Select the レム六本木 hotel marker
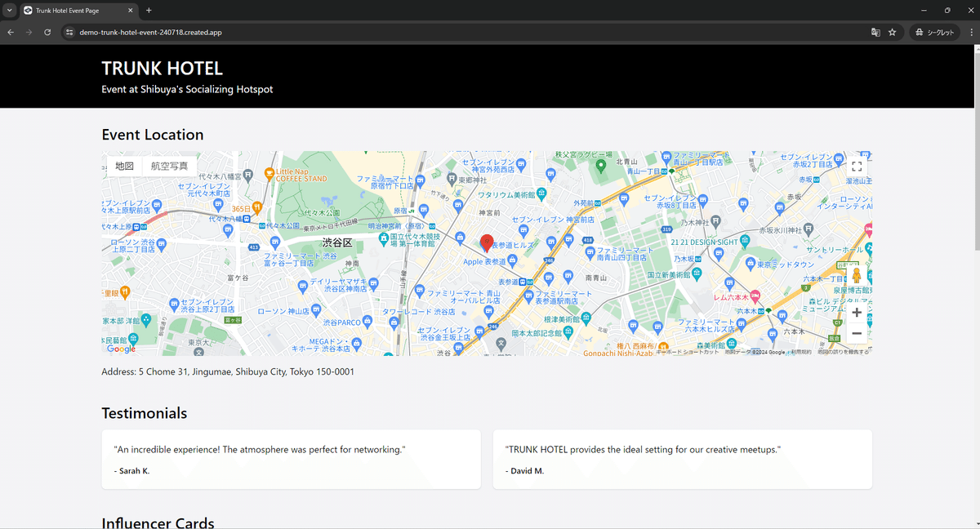 coord(756,296)
